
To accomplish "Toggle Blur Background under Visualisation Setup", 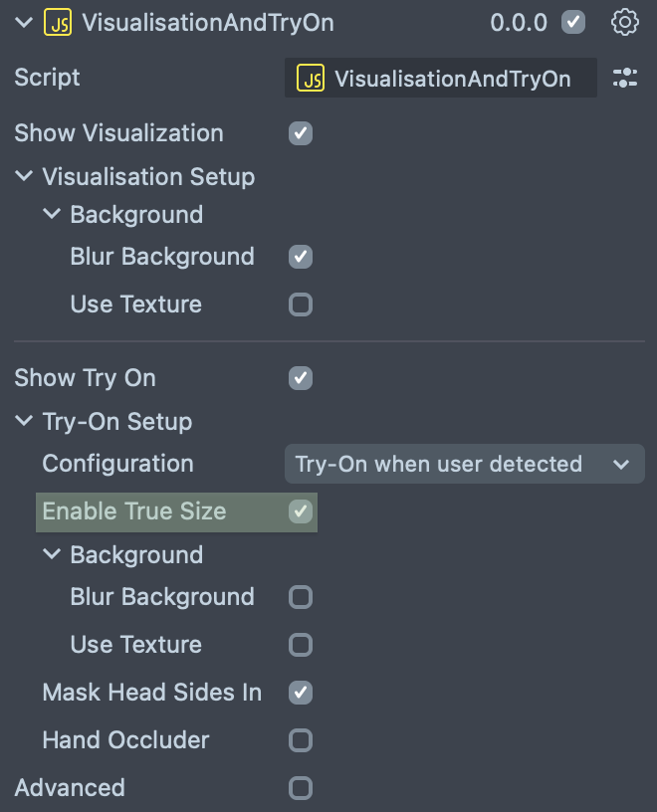I will point(301,257).
